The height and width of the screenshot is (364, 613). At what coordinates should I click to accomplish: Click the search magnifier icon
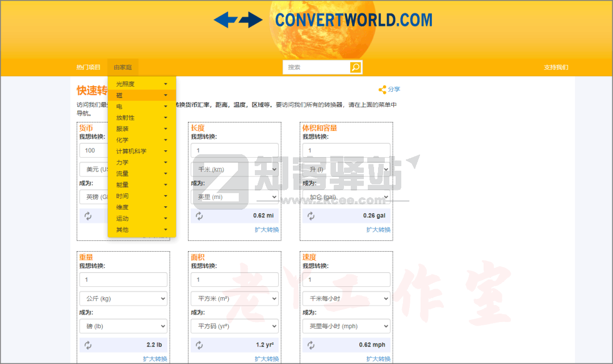click(355, 67)
